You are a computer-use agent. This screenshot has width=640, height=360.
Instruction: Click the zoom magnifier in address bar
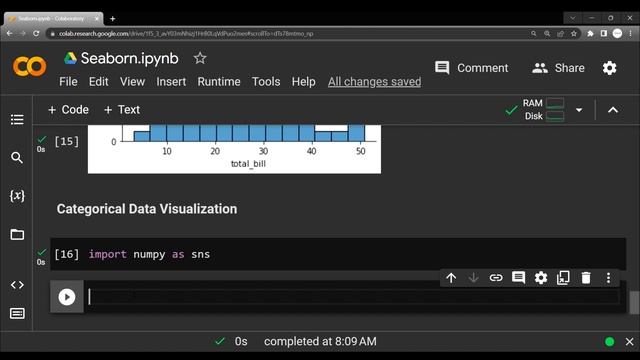[x=547, y=33]
